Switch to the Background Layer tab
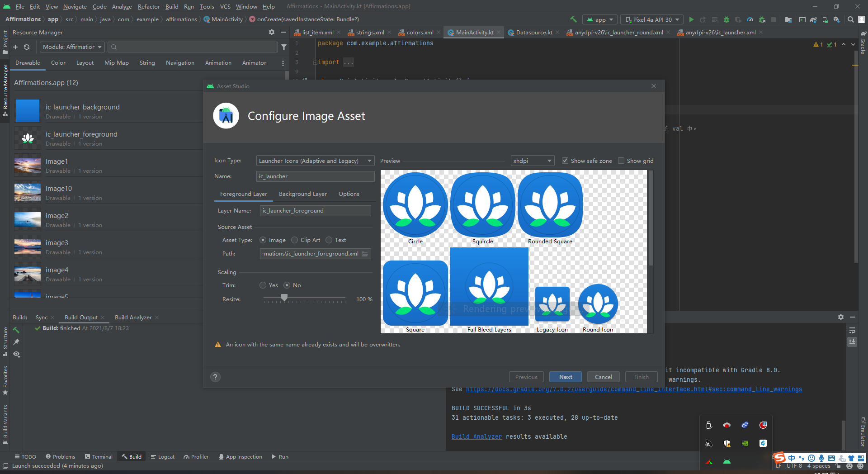Viewport: 868px width, 474px height. pos(302,194)
